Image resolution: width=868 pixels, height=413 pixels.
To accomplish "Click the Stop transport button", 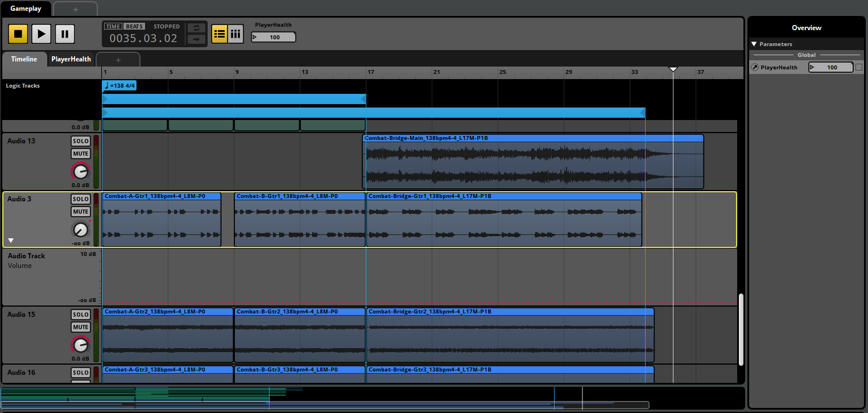I will coord(18,34).
